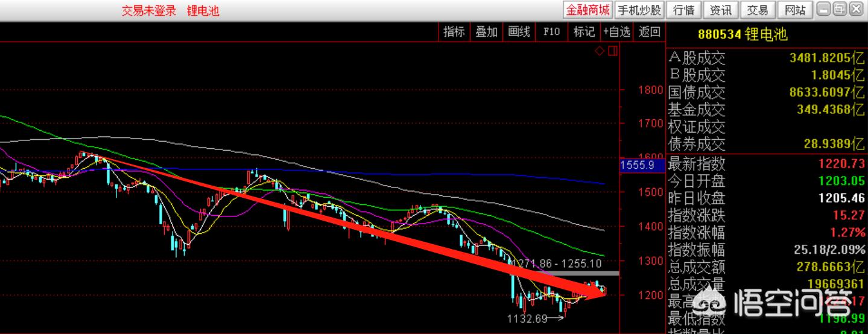Select the 880534 锂电池 index title

743,34
